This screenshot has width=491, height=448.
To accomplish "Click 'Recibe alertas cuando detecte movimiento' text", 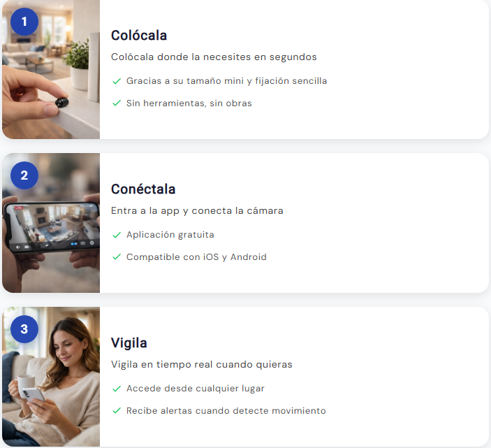I will coord(226,411).
